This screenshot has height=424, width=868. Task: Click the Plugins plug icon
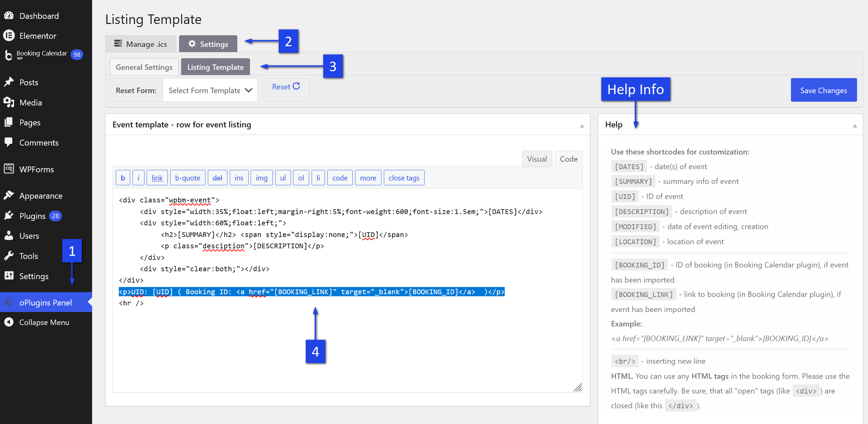[x=9, y=215]
